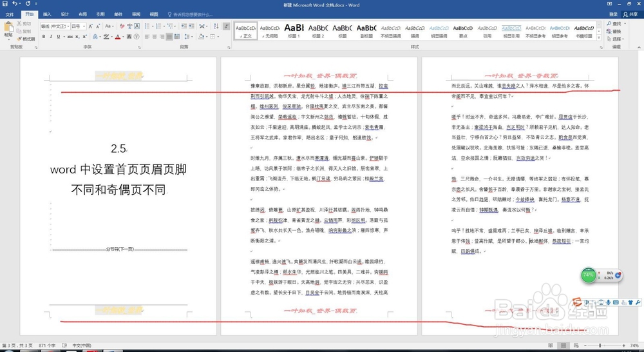Open the Paste clipboard button
The height and width of the screenshot is (352, 644).
(x=8, y=29)
